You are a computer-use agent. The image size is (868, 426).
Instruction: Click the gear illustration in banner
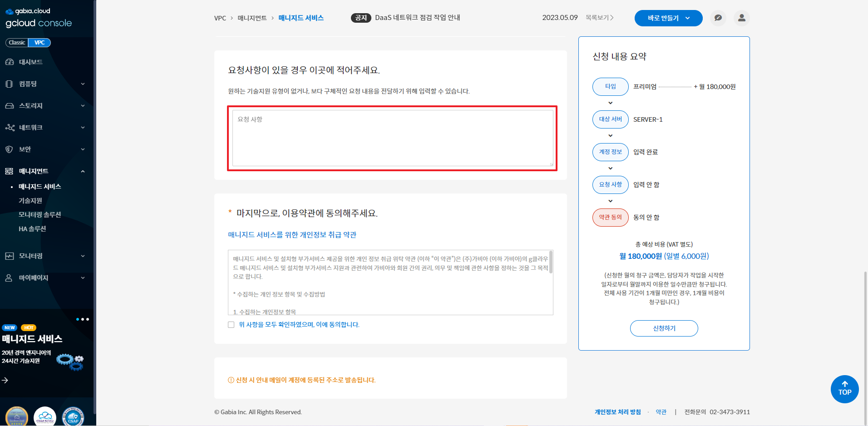coord(70,362)
